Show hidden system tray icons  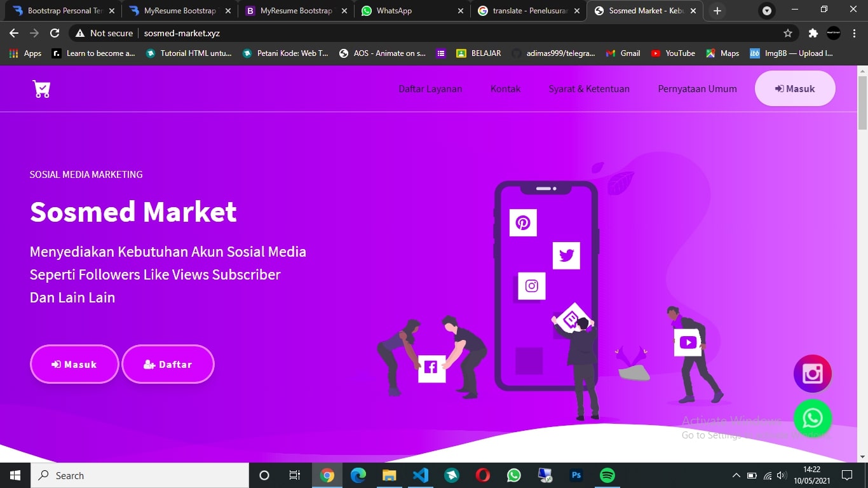coord(736,475)
